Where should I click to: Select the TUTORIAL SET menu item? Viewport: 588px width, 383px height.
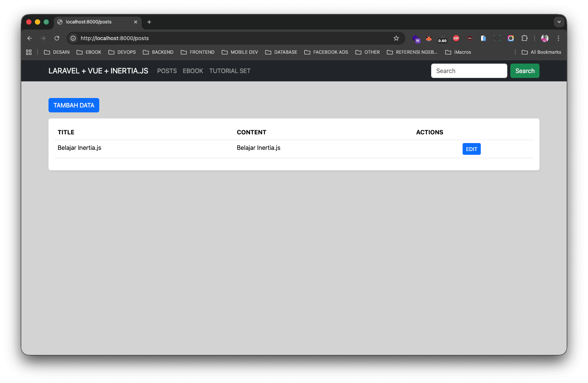tap(230, 71)
